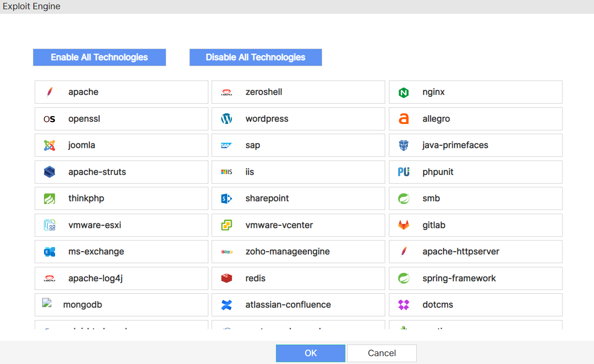Click the gitlab fox icon
The width and height of the screenshot is (594, 364).
[x=404, y=225]
